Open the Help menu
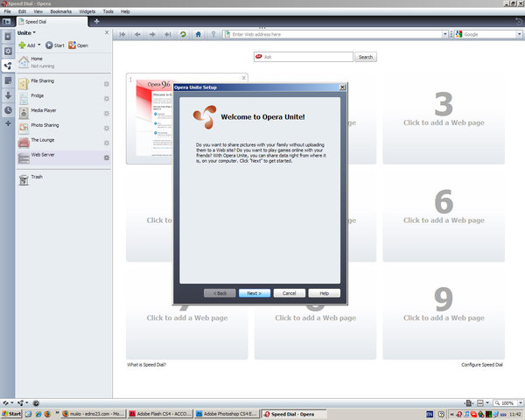Image resolution: width=525 pixels, height=420 pixels. tap(125, 11)
